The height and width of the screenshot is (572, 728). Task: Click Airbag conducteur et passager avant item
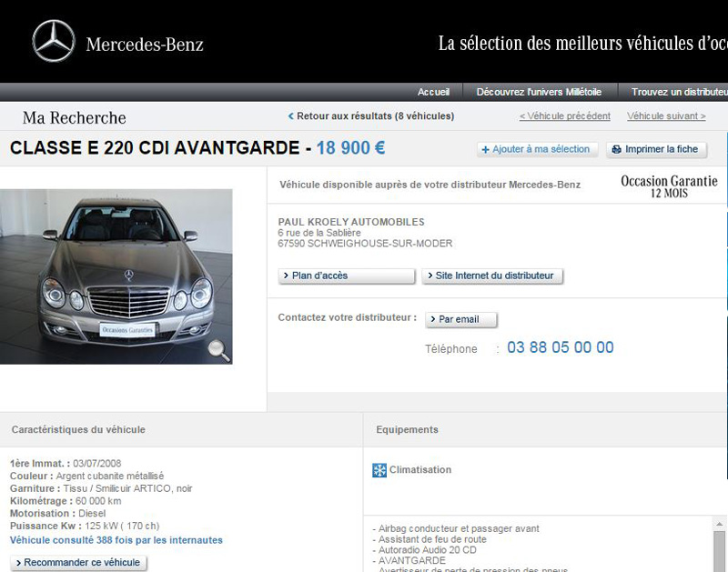point(456,528)
